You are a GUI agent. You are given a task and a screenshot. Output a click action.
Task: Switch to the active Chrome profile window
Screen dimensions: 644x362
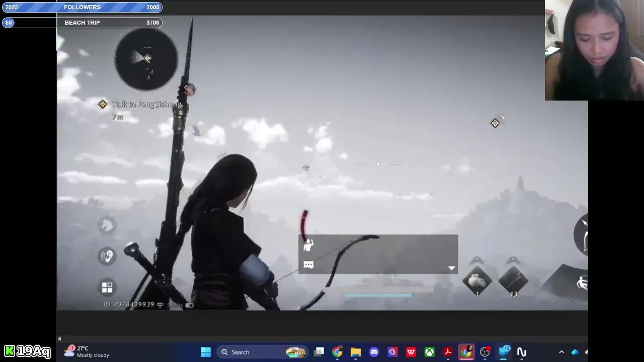[466, 352]
